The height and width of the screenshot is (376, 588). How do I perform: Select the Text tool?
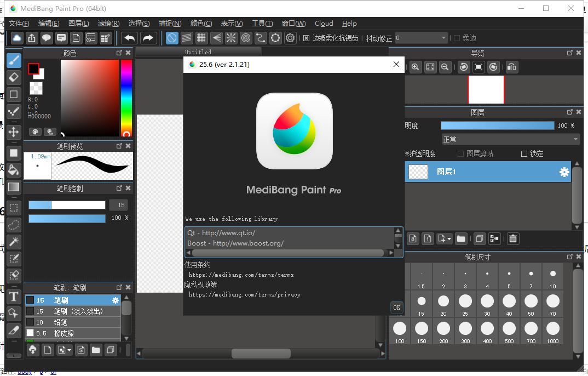tap(14, 297)
